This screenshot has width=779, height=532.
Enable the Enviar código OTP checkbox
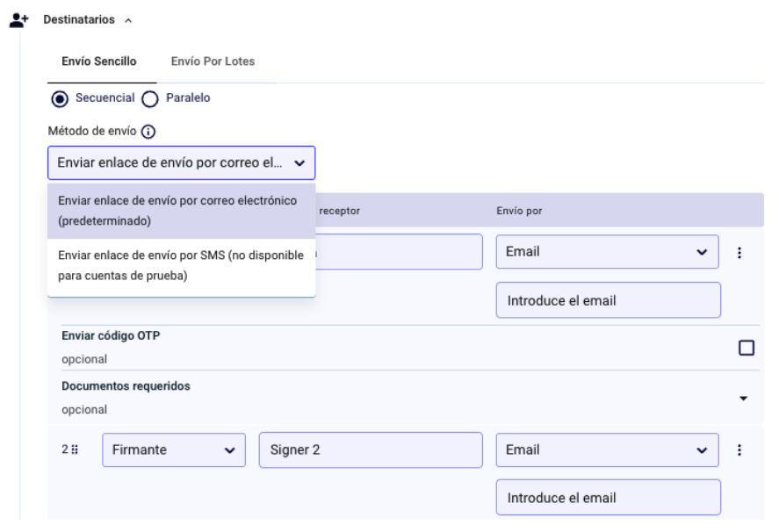[747, 348]
